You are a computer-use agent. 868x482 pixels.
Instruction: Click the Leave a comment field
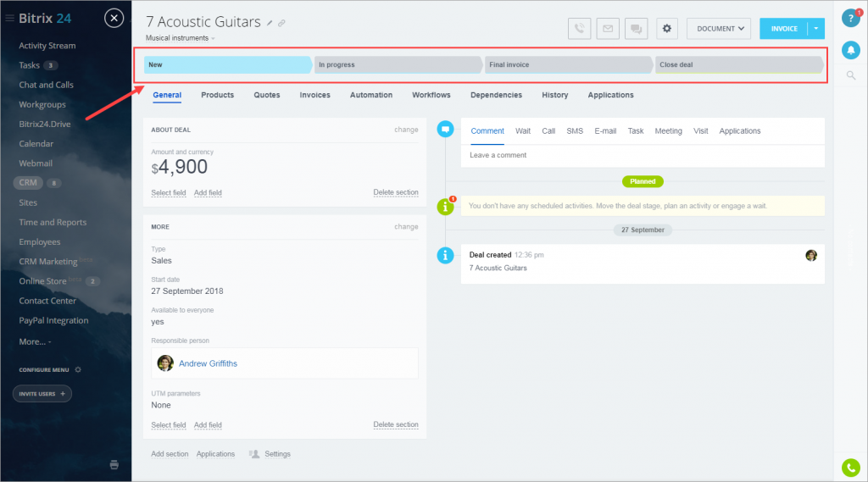coord(643,156)
